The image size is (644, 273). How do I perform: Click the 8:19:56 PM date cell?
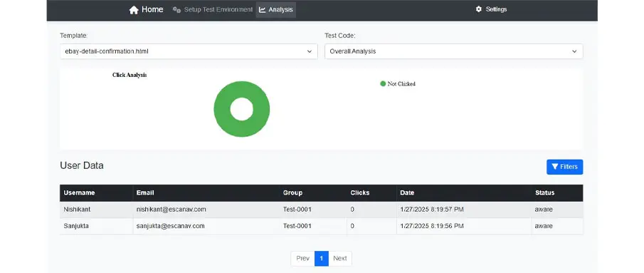click(x=464, y=226)
